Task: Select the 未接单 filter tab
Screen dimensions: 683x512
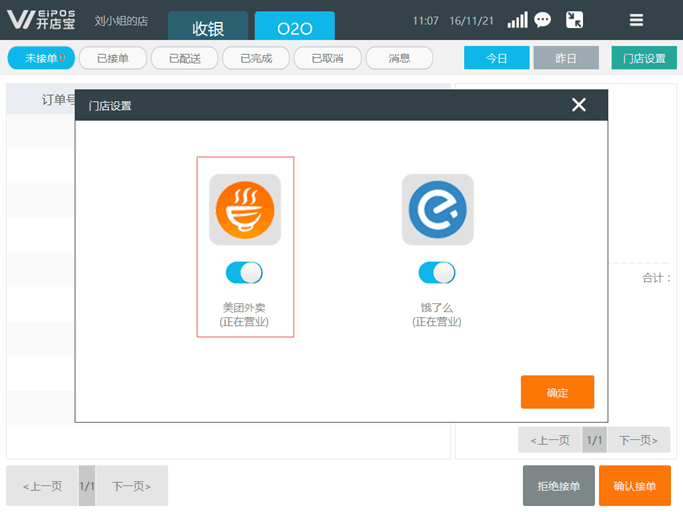Action: 41,58
